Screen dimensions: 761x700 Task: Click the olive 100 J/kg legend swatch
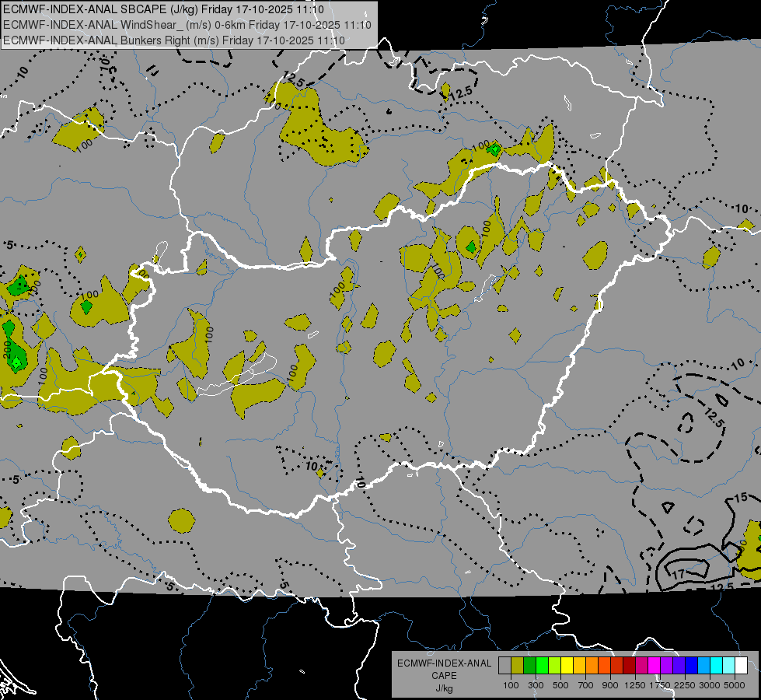(x=518, y=666)
